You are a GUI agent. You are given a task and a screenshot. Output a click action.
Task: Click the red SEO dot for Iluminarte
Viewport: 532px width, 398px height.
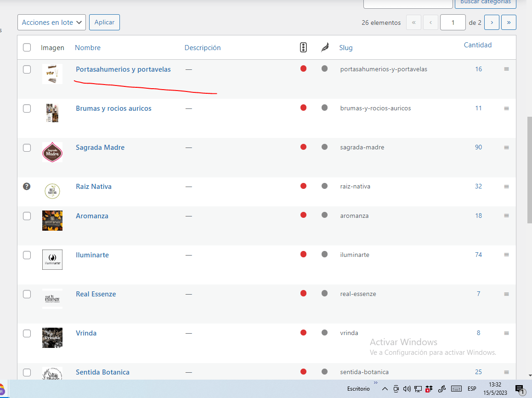303,254
